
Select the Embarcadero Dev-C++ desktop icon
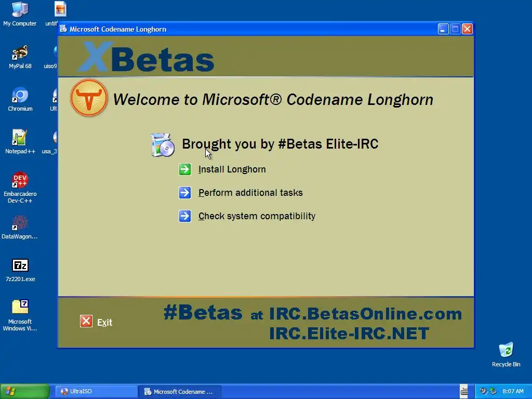[20, 188]
